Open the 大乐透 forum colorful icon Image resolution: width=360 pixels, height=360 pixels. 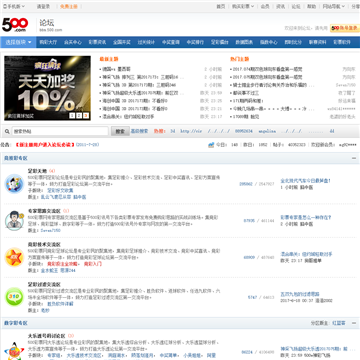[14, 350]
